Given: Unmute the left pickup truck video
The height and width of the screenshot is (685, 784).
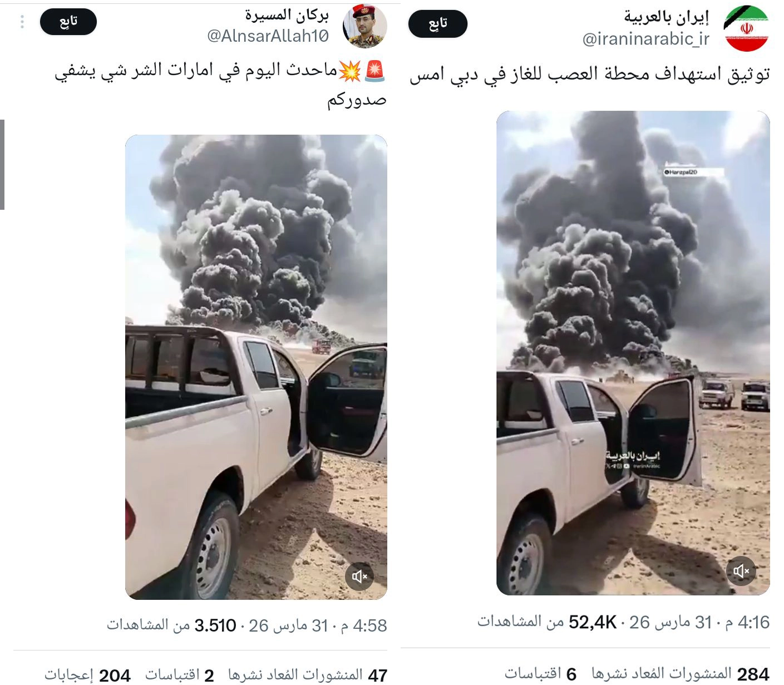Looking at the screenshot, I should tap(360, 576).
